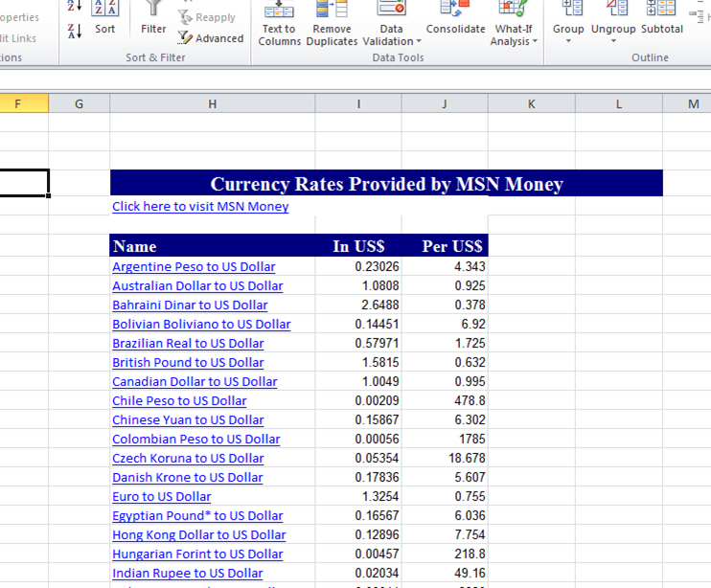Open Brazilian Real to US Dollar link

(188, 344)
